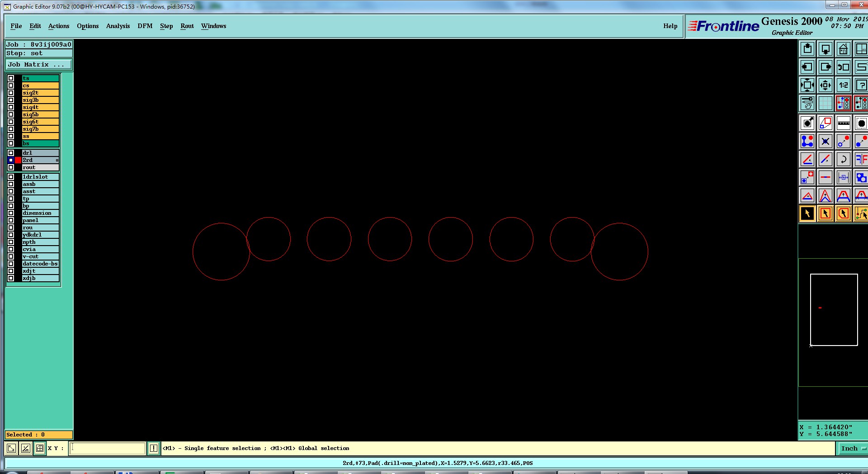Open the Analysis menu
Image resolution: width=868 pixels, height=474 pixels.
118,26
